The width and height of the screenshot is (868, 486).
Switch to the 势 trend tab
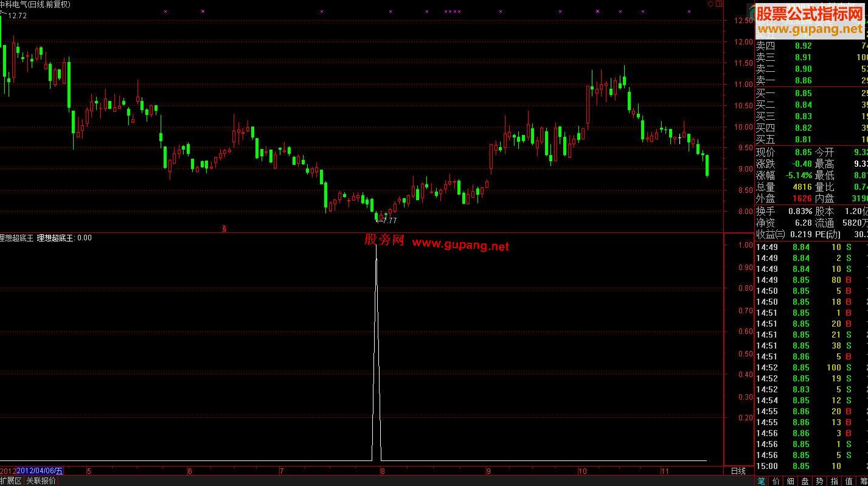[x=820, y=481]
